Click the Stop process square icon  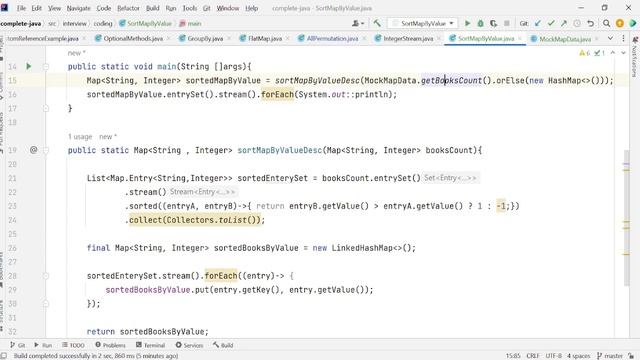pyautogui.click(x=507, y=24)
